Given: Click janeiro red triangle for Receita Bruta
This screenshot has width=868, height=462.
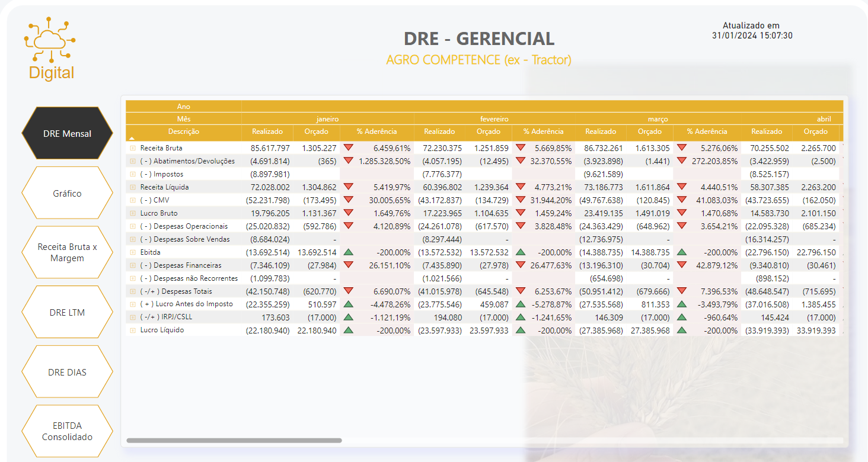Looking at the screenshot, I should tap(349, 147).
